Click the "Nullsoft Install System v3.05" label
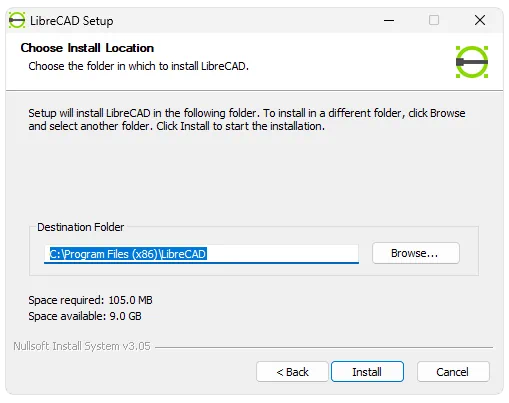 click(82, 346)
